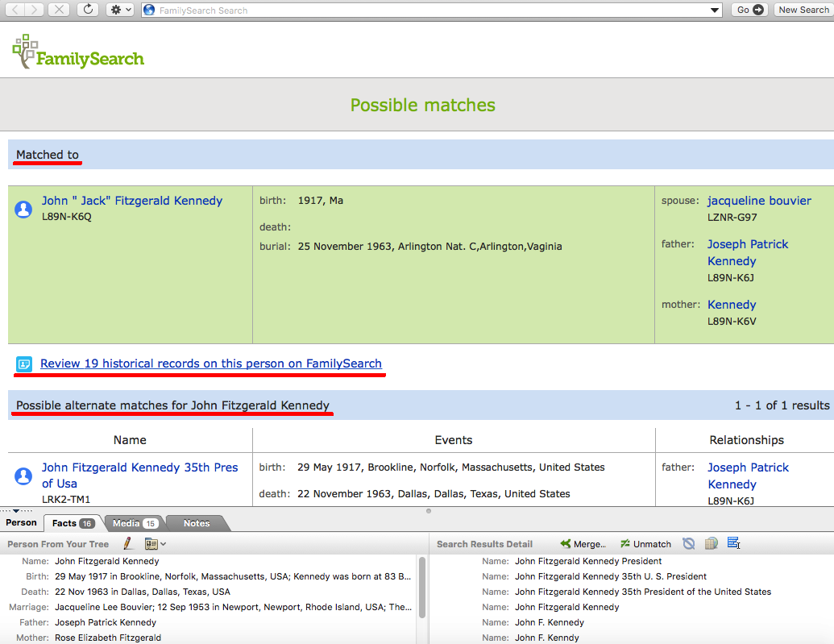Click the Merge button
The image size is (834, 644).
point(583,544)
